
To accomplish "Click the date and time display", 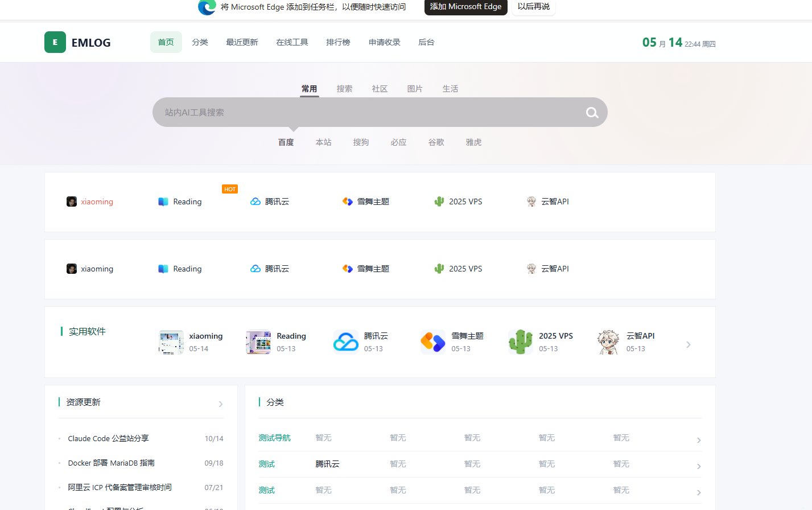I will pyautogui.click(x=679, y=43).
